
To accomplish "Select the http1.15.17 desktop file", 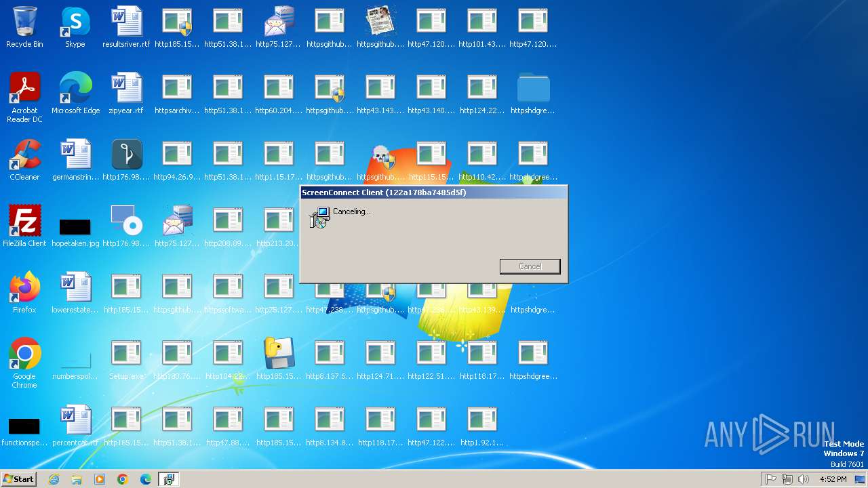I will pos(279,160).
